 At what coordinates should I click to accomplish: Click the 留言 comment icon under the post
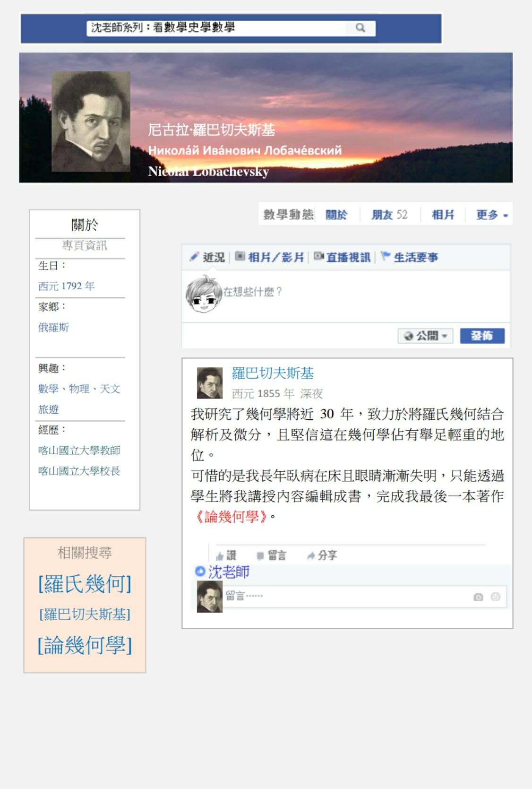tap(260, 556)
